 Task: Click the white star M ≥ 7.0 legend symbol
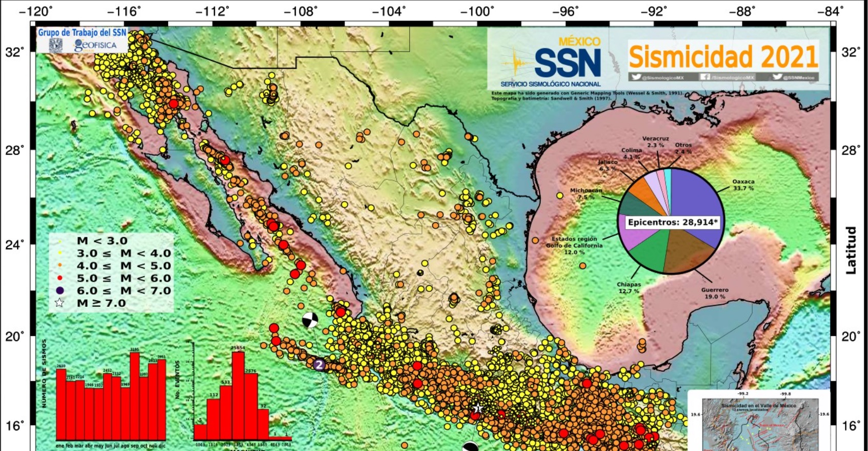[x=60, y=303]
